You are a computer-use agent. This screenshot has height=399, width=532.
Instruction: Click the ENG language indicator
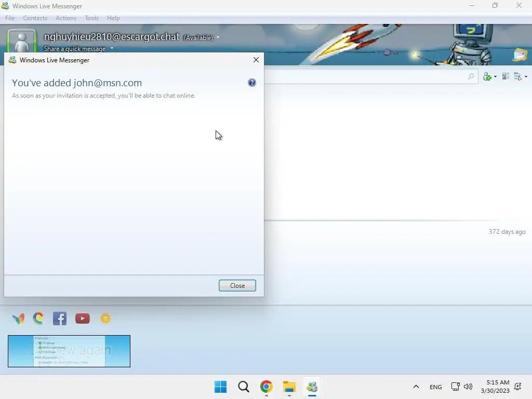pyautogui.click(x=436, y=387)
